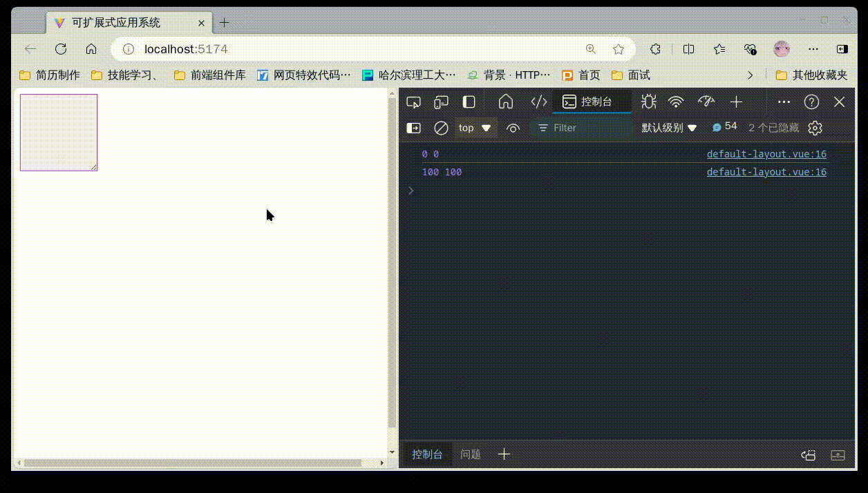Image resolution: width=868 pixels, height=493 pixels.
Task: Open the 技能学习、 bookmark folder
Action: point(125,75)
